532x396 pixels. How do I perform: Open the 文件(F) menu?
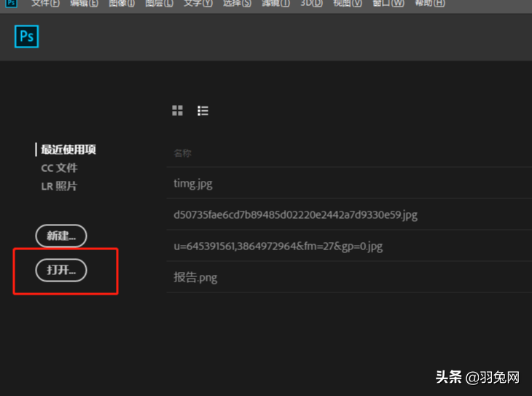[45, 4]
